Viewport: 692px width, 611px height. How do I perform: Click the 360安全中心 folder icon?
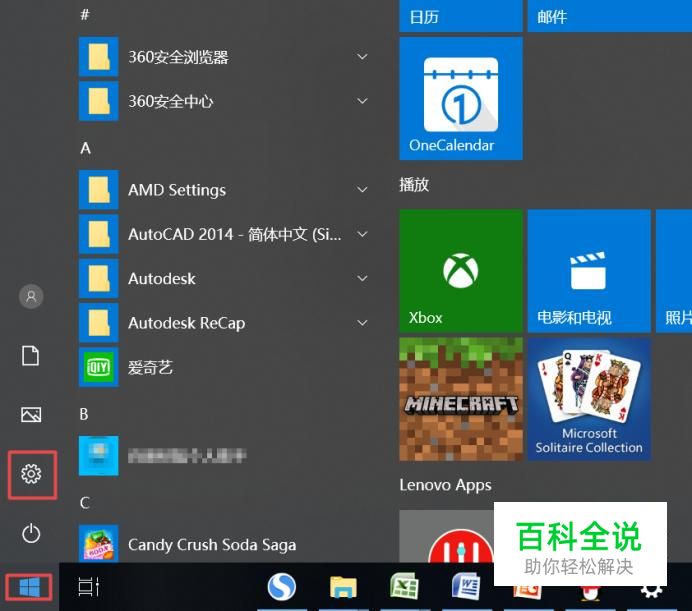[x=98, y=101]
